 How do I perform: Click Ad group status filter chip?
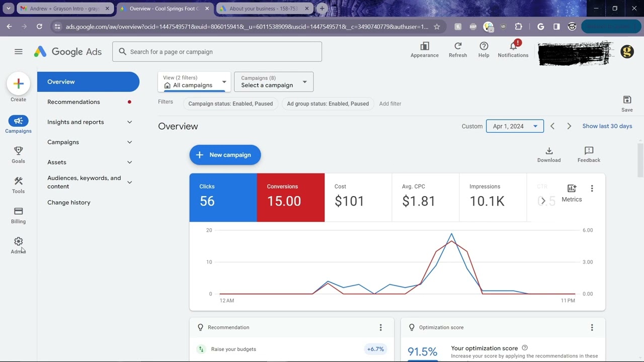click(x=328, y=104)
